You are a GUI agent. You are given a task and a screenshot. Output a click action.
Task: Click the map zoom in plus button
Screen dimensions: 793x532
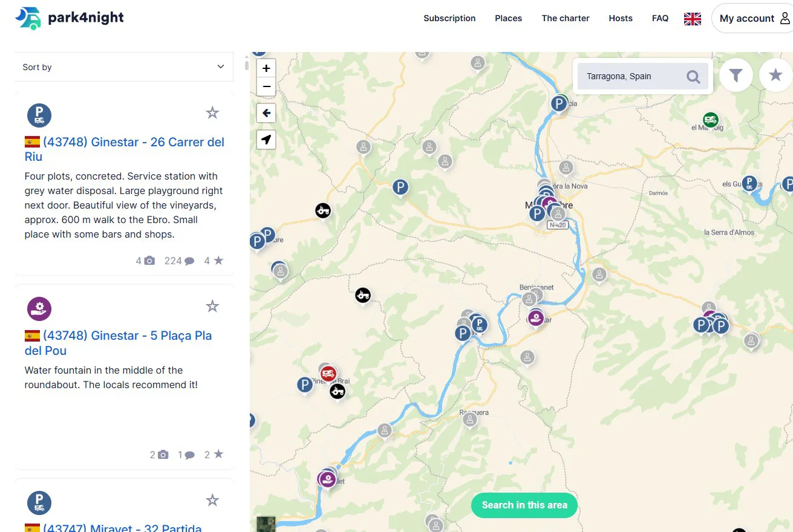point(266,68)
